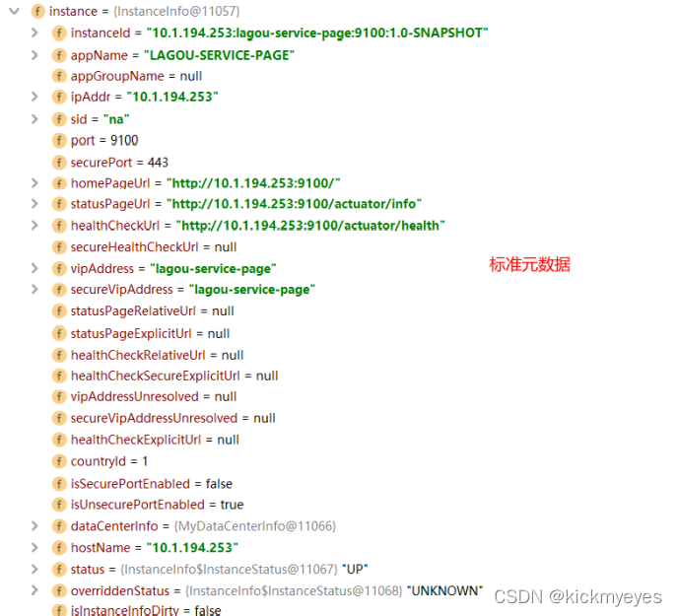Viewport: 677px width, 616px height.
Task: Select the status "UP" value
Action: pyautogui.click(x=355, y=570)
